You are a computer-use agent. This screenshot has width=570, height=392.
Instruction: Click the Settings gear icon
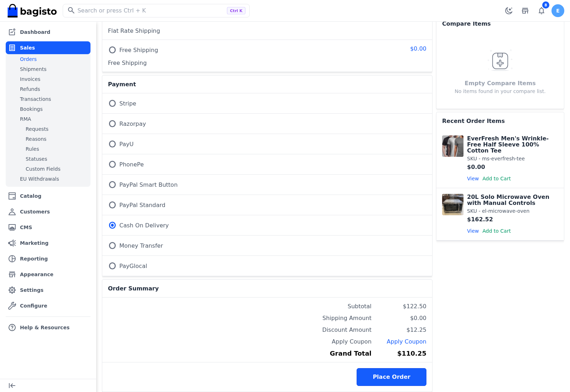(12, 290)
